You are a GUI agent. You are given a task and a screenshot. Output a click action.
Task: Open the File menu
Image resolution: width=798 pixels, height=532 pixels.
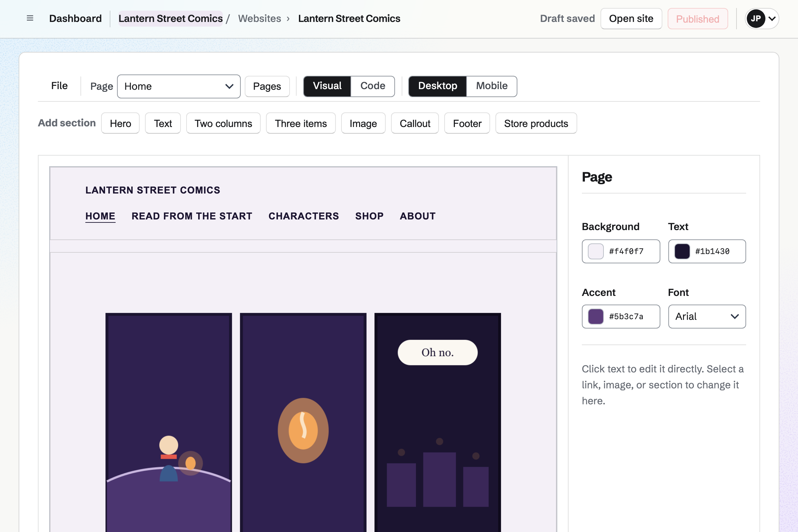(60, 86)
